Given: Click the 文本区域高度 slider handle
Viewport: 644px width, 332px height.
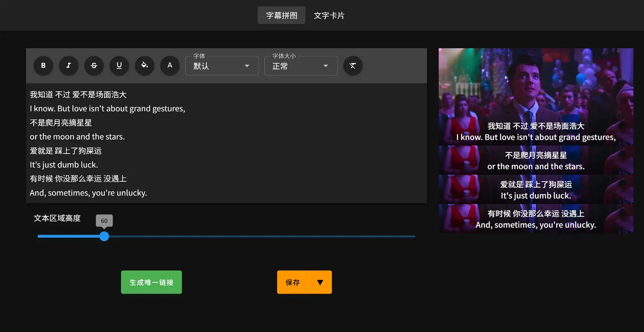Looking at the screenshot, I should click(x=104, y=236).
